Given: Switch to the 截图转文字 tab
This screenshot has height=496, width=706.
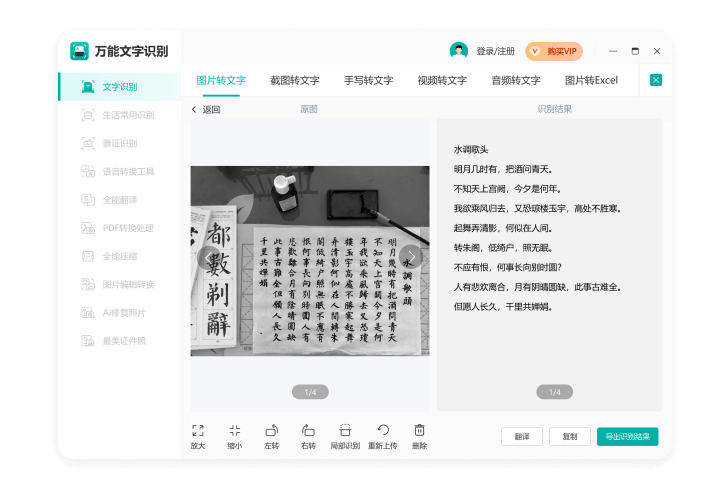Looking at the screenshot, I should (x=295, y=81).
